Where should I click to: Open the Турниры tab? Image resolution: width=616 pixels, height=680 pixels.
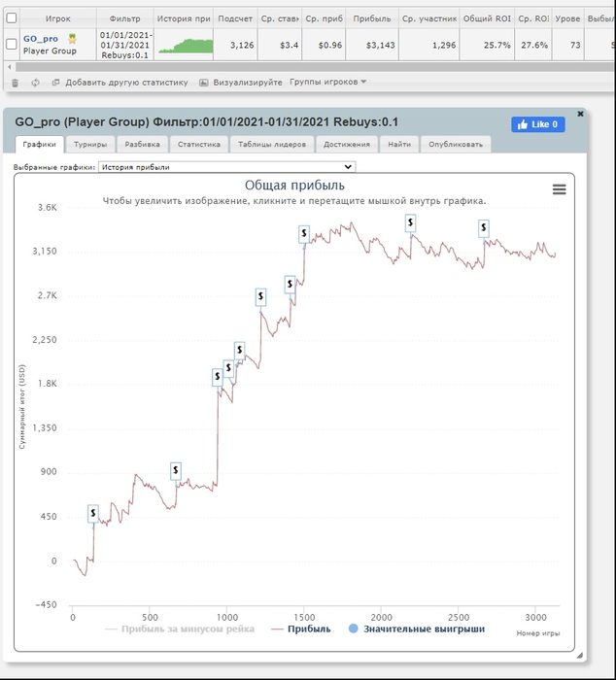(x=90, y=145)
